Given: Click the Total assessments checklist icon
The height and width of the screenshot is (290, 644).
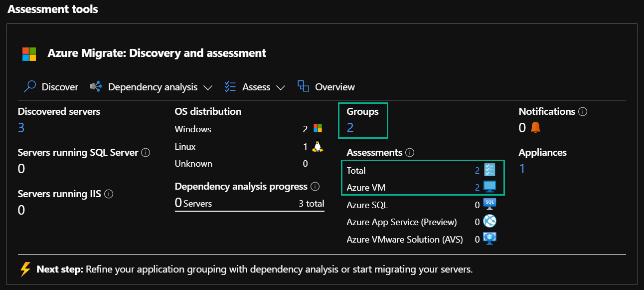Looking at the screenshot, I should click(x=489, y=170).
